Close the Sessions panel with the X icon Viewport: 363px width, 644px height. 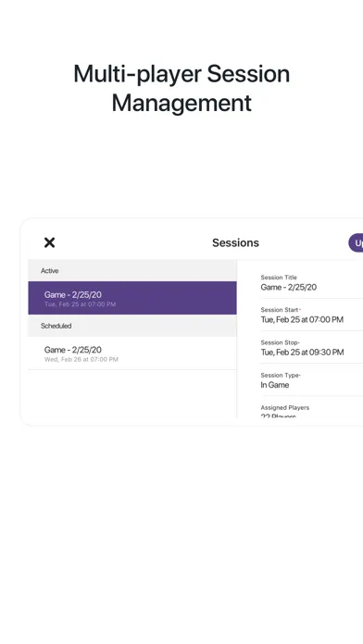click(x=49, y=242)
